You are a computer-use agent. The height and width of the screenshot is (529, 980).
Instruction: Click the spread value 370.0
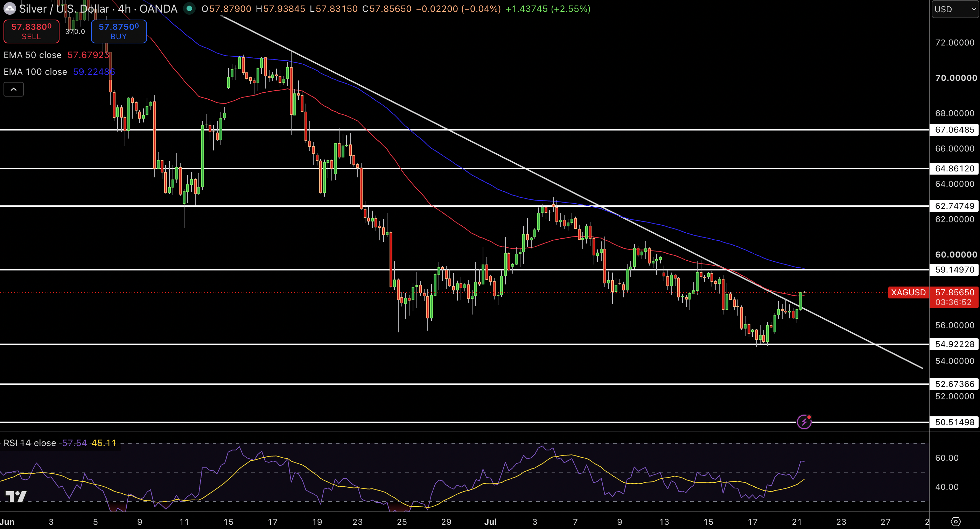pyautogui.click(x=75, y=31)
